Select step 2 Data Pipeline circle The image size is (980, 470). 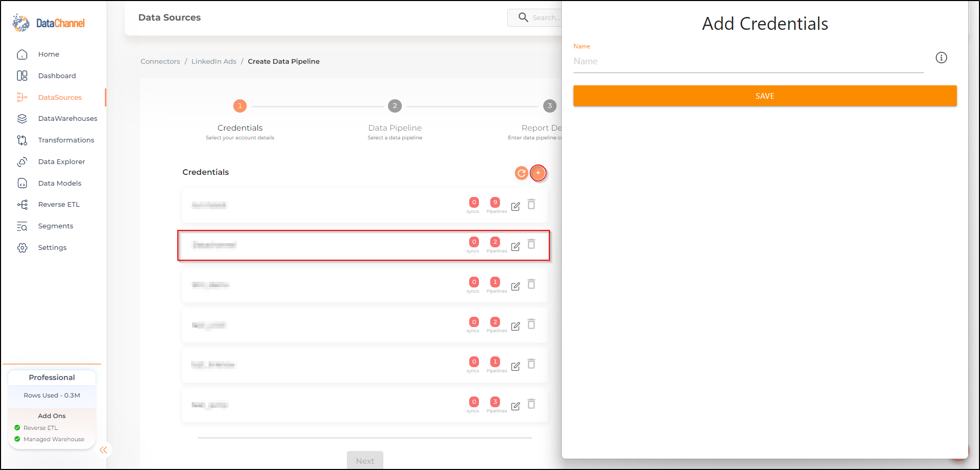click(x=395, y=106)
